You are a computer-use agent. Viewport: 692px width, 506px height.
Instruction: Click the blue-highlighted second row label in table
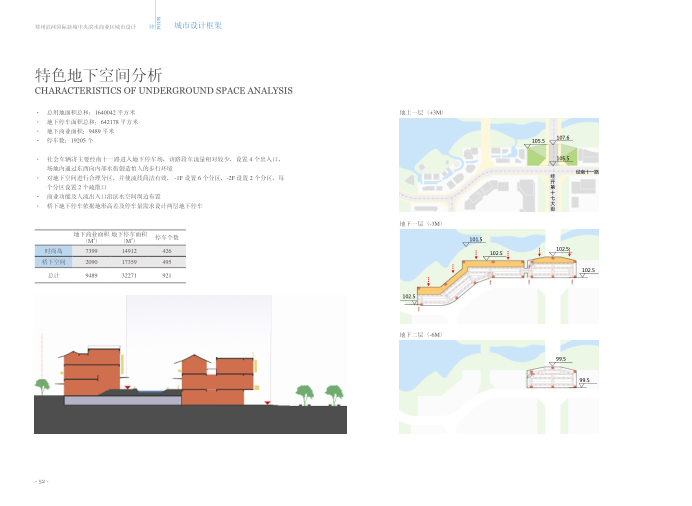coord(53,262)
